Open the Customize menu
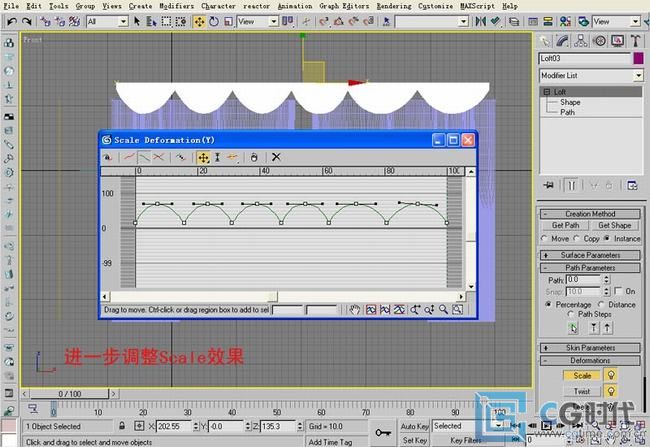The width and height of the screenshot is (650, 447). [x=435, y=6]
